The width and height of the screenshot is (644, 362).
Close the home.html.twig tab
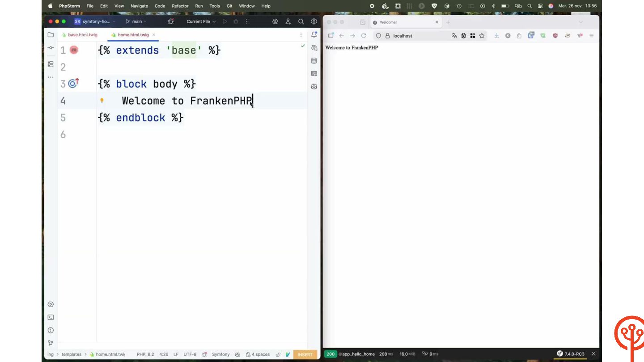coord(154,35)
